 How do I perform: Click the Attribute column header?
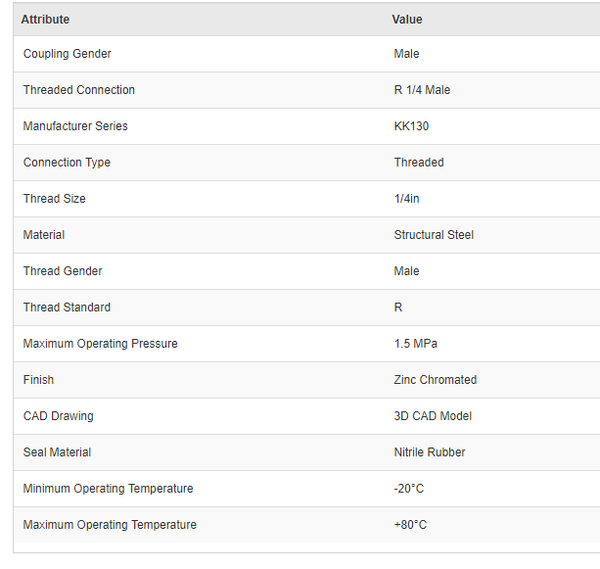[45, 19]
